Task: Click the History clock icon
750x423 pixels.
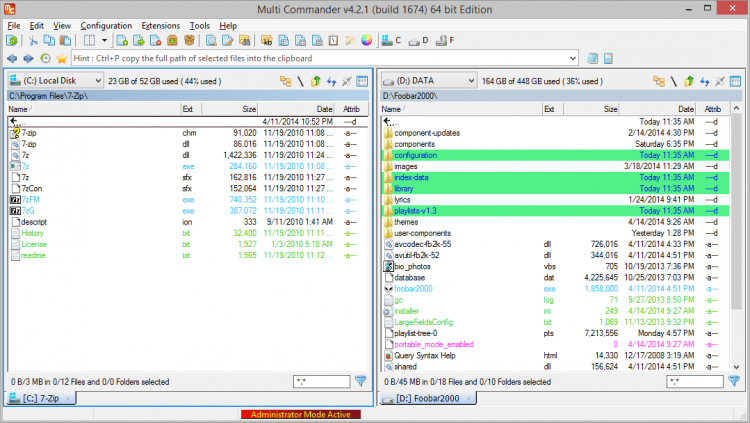Action: point(45,58)
